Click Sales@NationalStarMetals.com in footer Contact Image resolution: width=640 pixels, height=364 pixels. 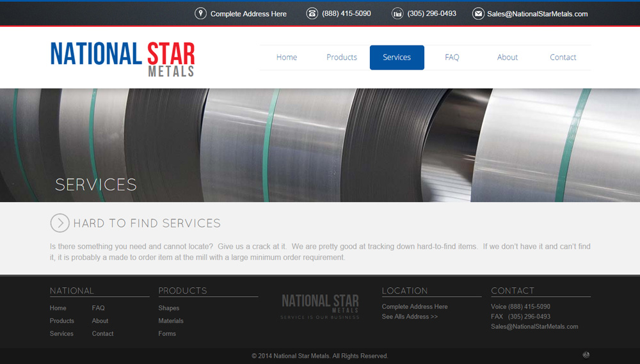(534, 326)
